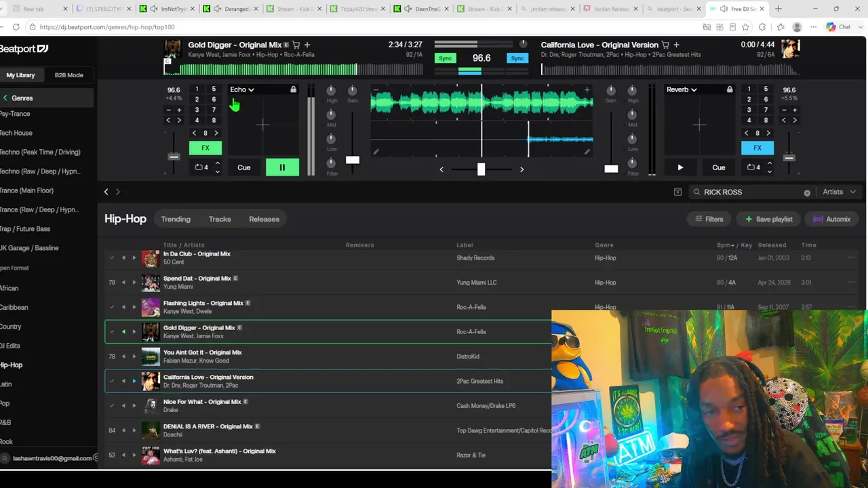Viewport: 868px width, 488px height.
Task: Zoom out waveform with minus icon
Action: click(376, 89)
